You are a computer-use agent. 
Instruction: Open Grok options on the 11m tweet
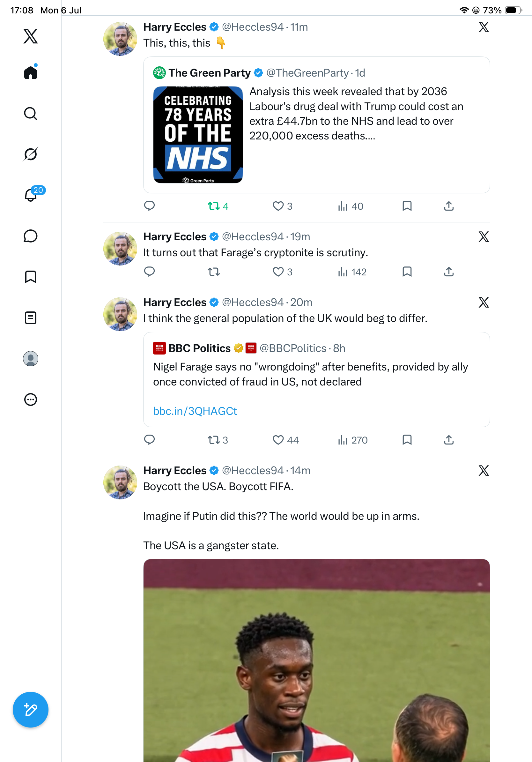pos(484,27)
